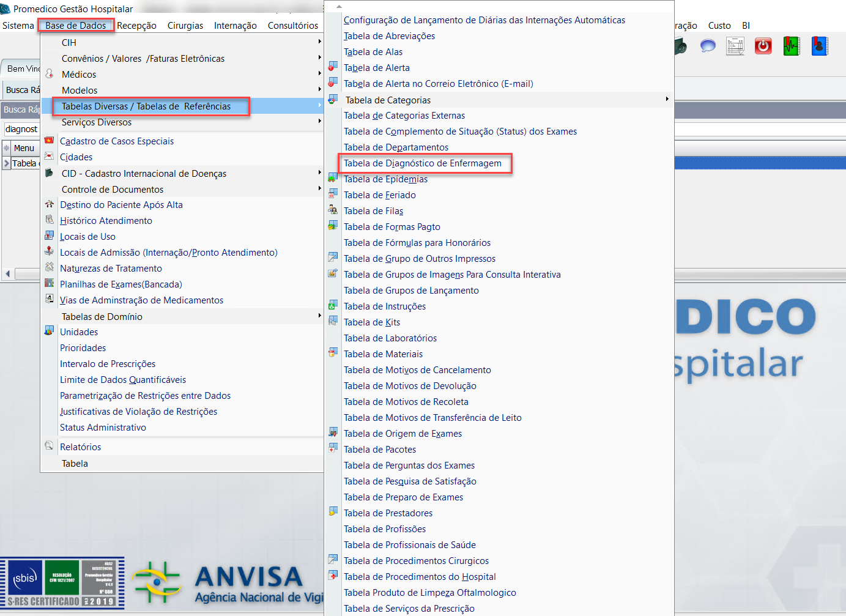Click the icon beside Locais de Uso
This screenshot has width=846, height=616.
[50, 236]
